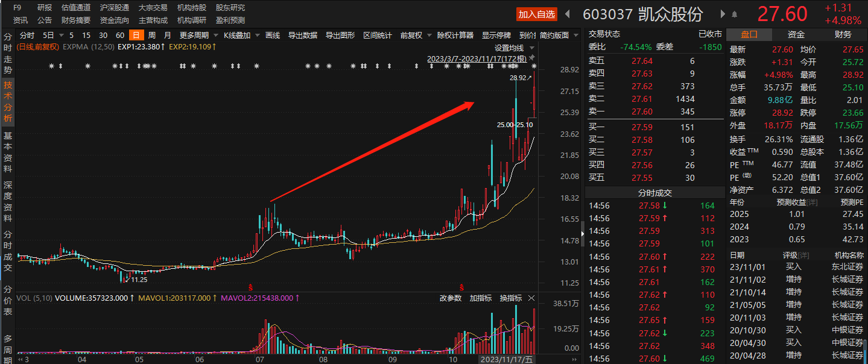Open 大宗交易 menu item
The width and height of the screenshot is (868, 364).
[x=153, y=8]
